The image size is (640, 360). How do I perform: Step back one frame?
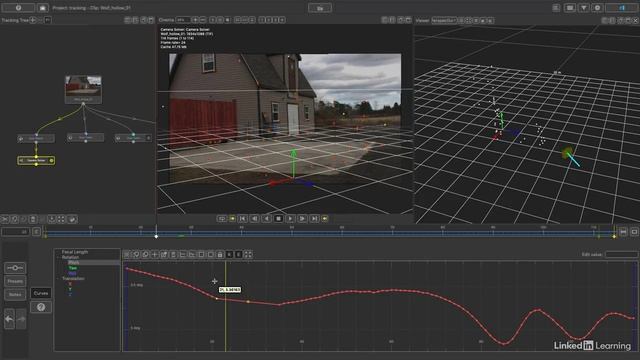[254, 219]
